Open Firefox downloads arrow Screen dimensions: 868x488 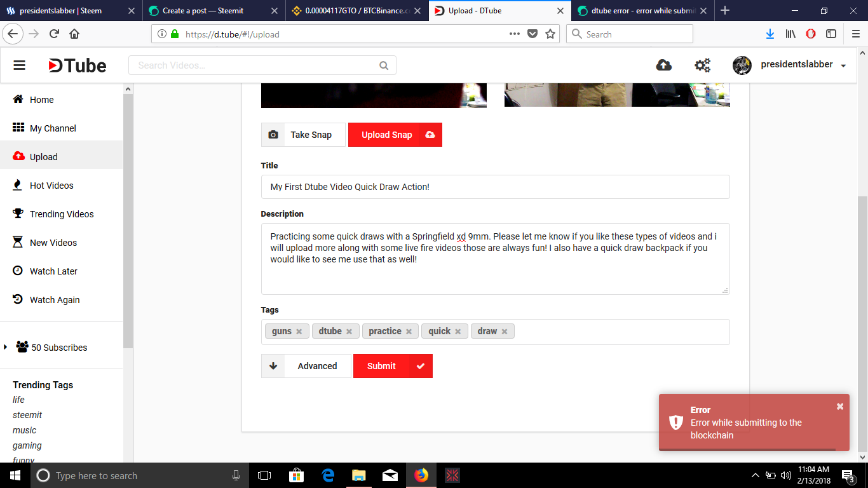[x=770, y=34]
